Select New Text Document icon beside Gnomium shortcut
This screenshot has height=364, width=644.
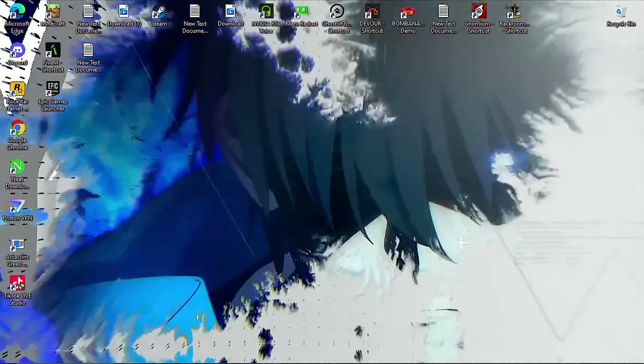[443, 19]
